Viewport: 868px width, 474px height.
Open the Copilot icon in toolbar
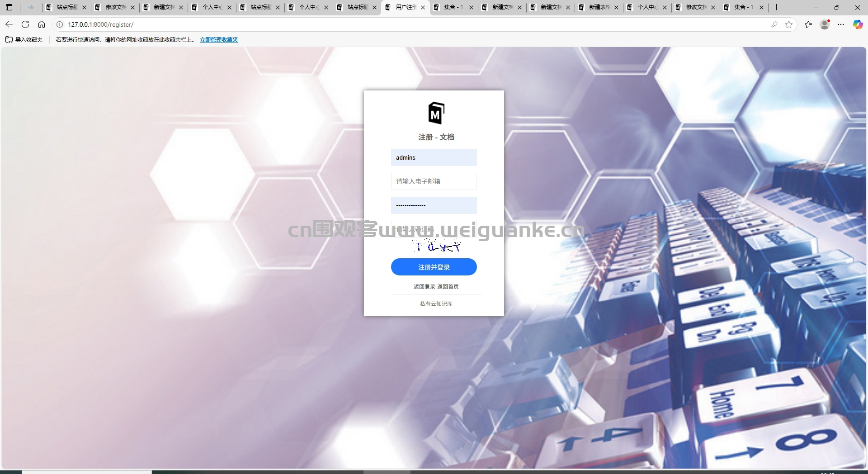858,24
